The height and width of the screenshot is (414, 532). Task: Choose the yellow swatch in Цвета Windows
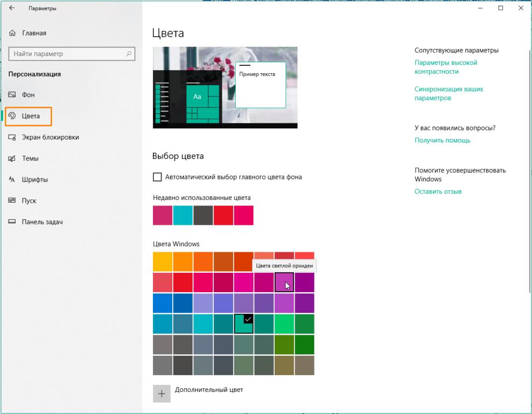[x=163, y=261]
